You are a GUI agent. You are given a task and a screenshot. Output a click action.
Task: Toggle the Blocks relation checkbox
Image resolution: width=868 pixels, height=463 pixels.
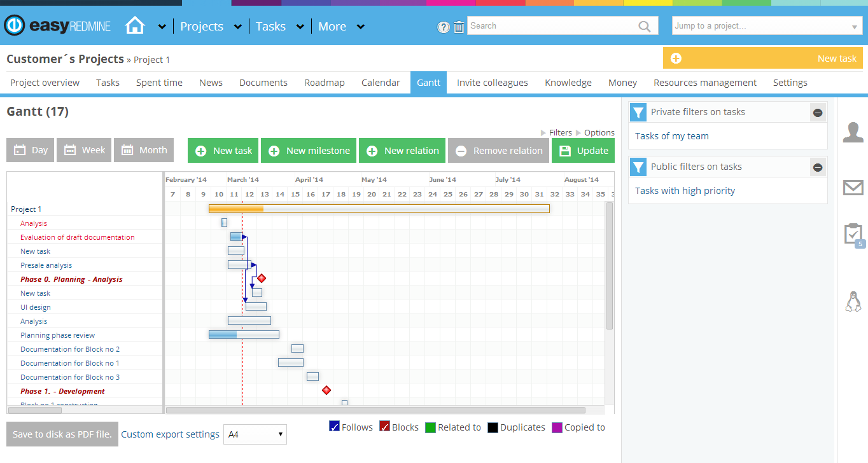(x=384, y=427)
